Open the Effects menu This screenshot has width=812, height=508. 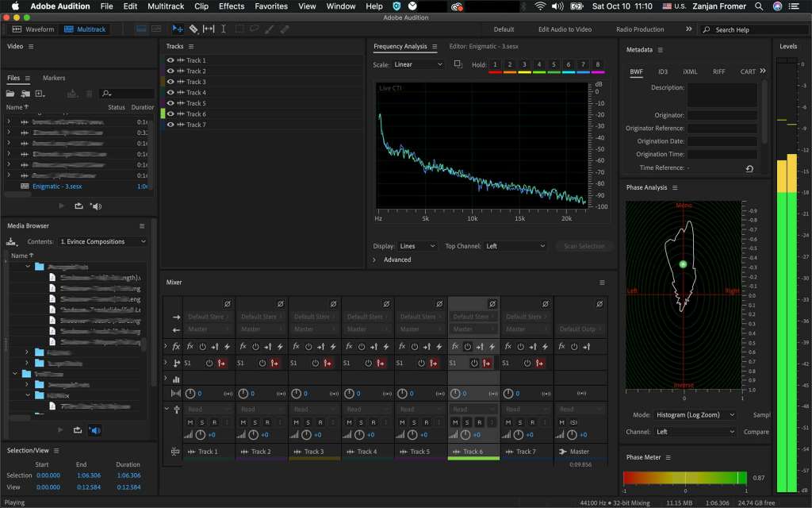coord(232,6)
